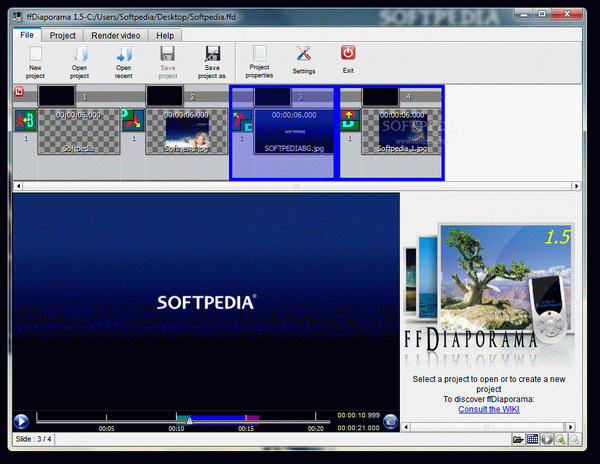Minimize the ffDiaporama window

(524, 15)
